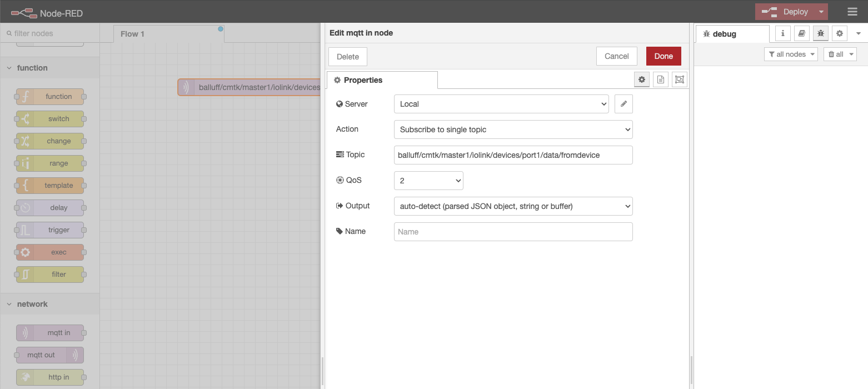Open the 'all nodes' debug filter dropdown
The width and height of the screenshot is (868, 389).
[791, 54]
